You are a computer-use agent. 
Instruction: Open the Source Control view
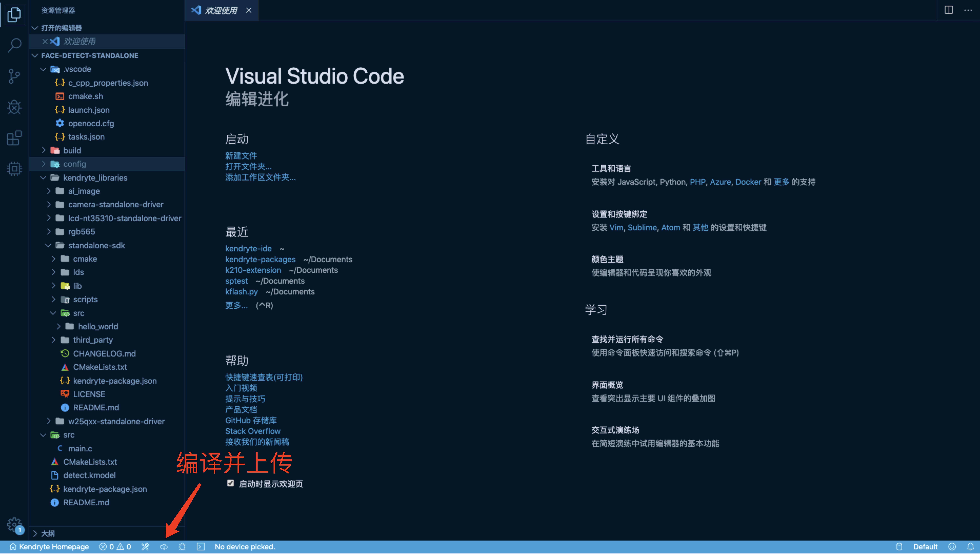pos(14,76)
